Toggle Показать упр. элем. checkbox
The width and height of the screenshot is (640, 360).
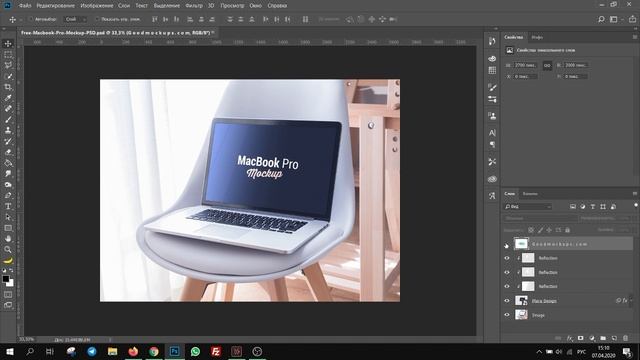(97, 19)
